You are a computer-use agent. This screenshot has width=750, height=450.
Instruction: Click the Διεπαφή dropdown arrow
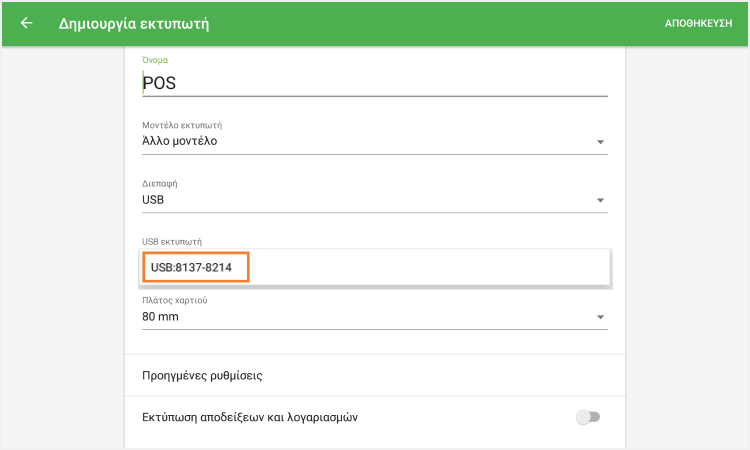pyautogui.click(x=600, y=201)
